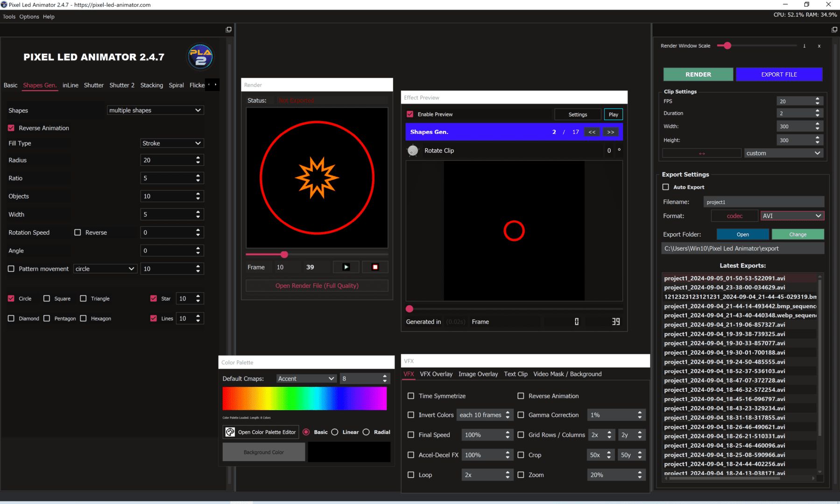This screenshot has height=504, width=840.
Task: Click the Render Window Scale slider handle
Action: 727,46
